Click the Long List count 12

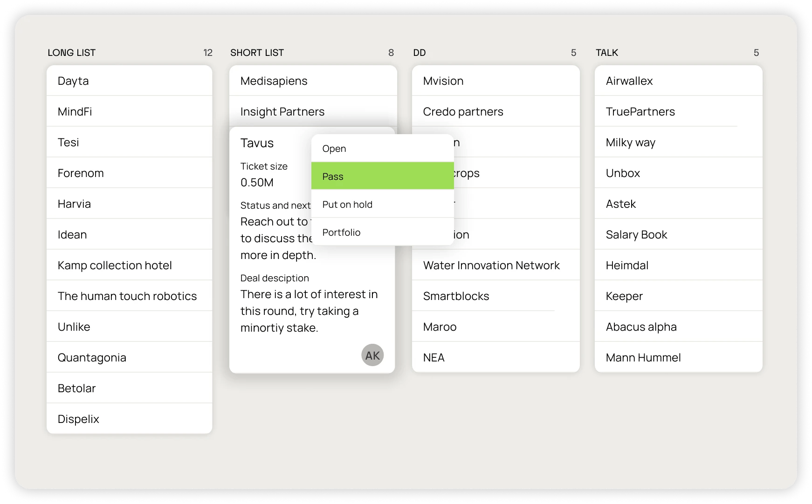coord(208,53)
